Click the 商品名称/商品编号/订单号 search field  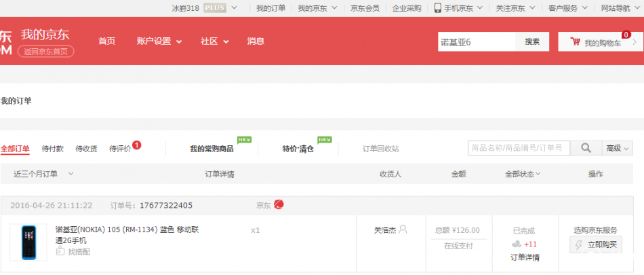coord(519,148)
